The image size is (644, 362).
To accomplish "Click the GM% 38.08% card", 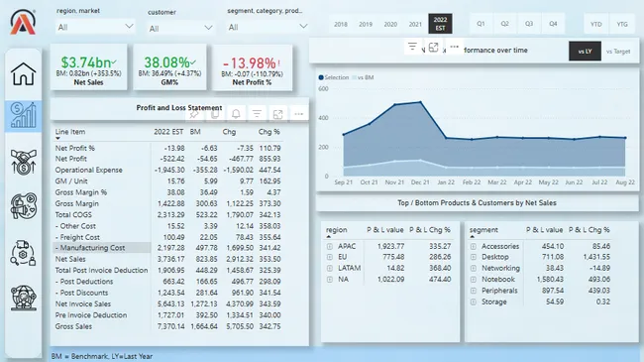I will point(169,67).
